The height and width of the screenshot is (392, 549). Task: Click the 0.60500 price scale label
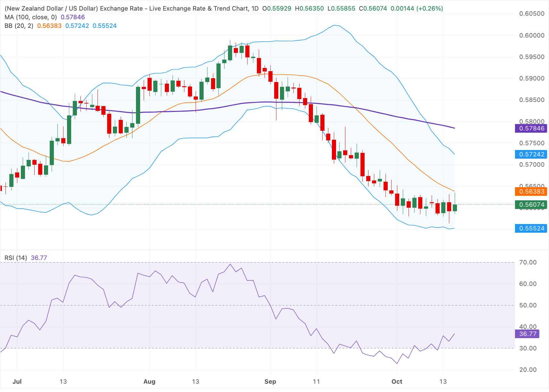coord(532,14)
